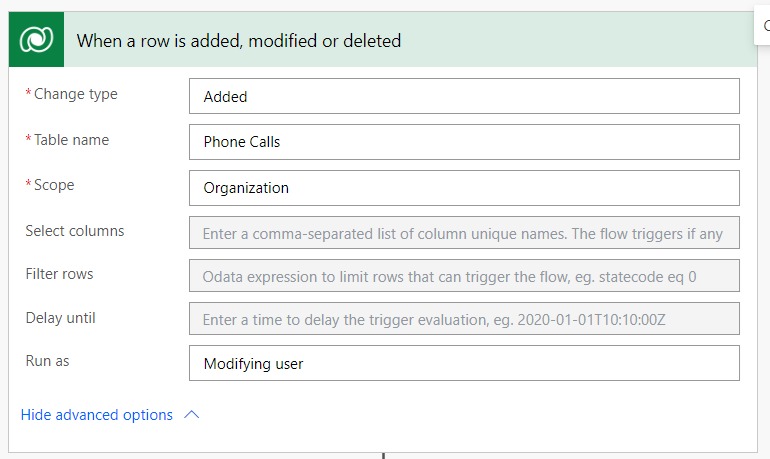Open the Run as dropdown showing Modifying user
770x459 pixels.
pyautogui.click(x=464, y=363)
